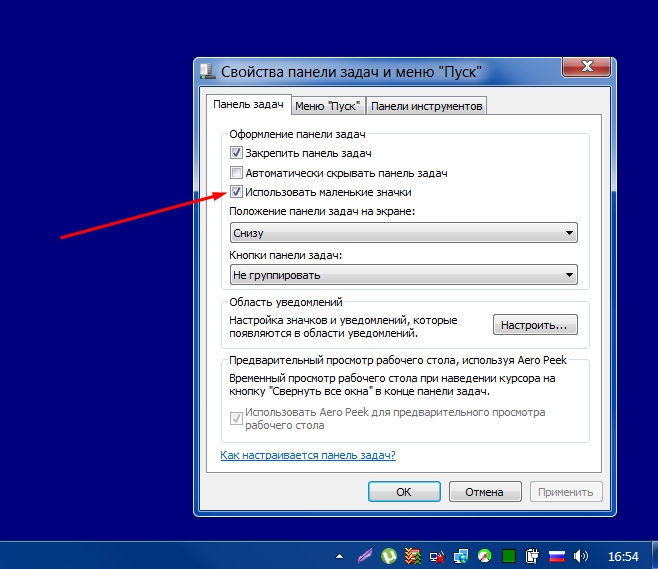Click the Russian flag language icon

coord(557,555)
